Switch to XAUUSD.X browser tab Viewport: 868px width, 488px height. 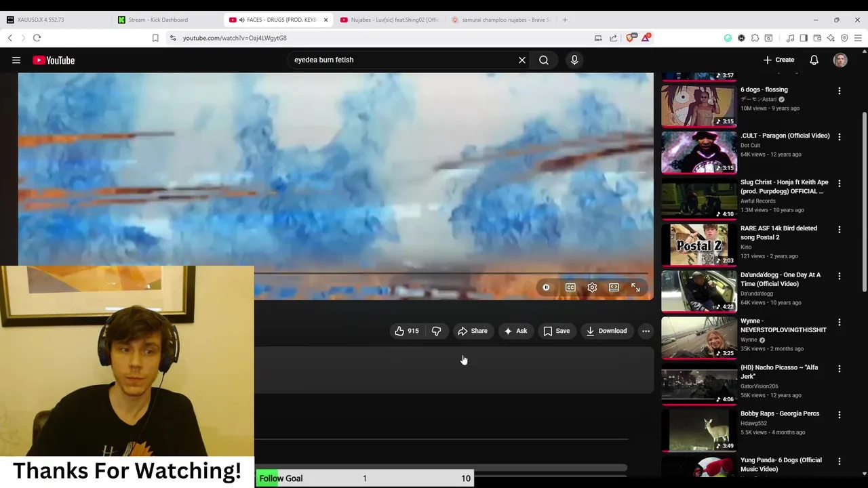(x=56, y=20)
